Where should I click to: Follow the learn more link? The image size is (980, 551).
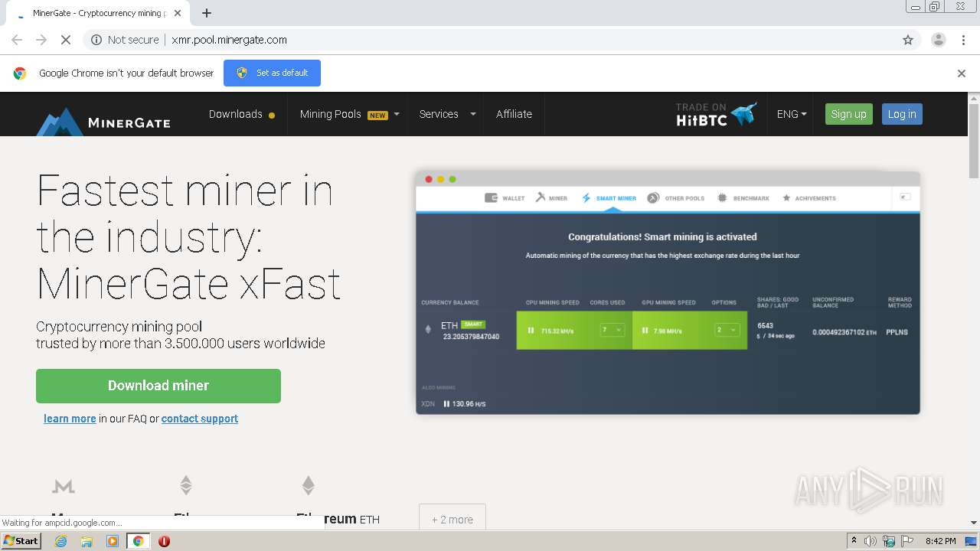click(70, 419)
